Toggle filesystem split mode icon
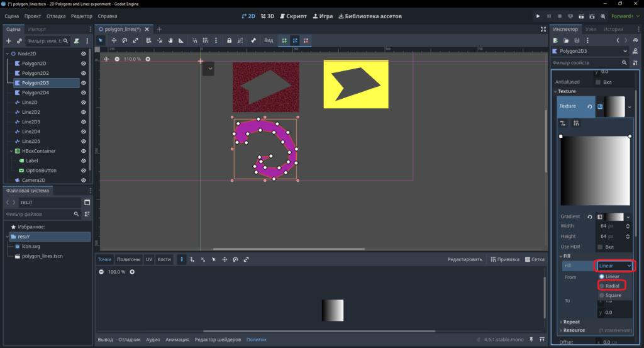The image size is (644, 348). 87,202
